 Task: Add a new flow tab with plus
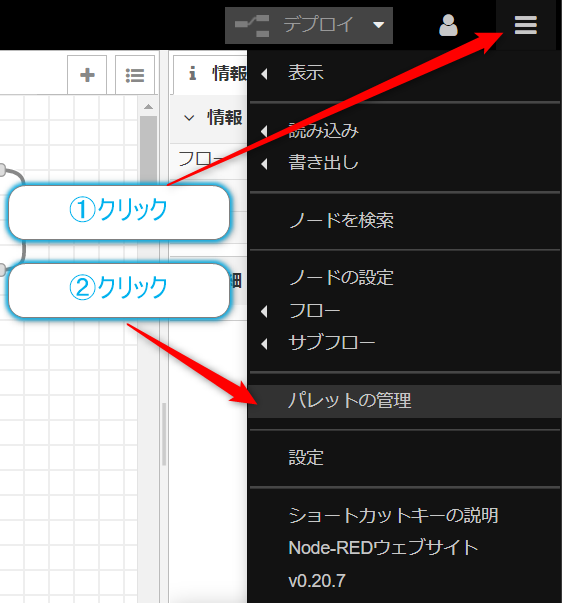(87, 75)
